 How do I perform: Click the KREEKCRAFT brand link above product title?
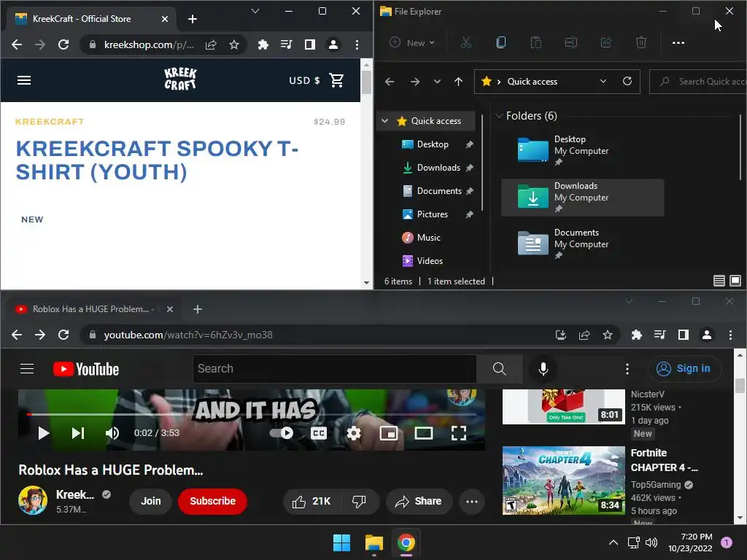coord(50,122)
